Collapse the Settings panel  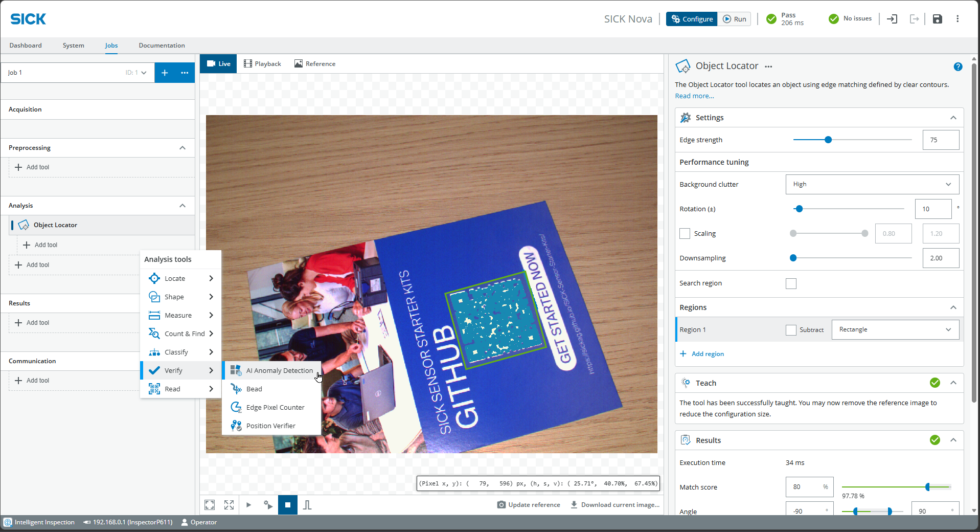coord(953,118)
